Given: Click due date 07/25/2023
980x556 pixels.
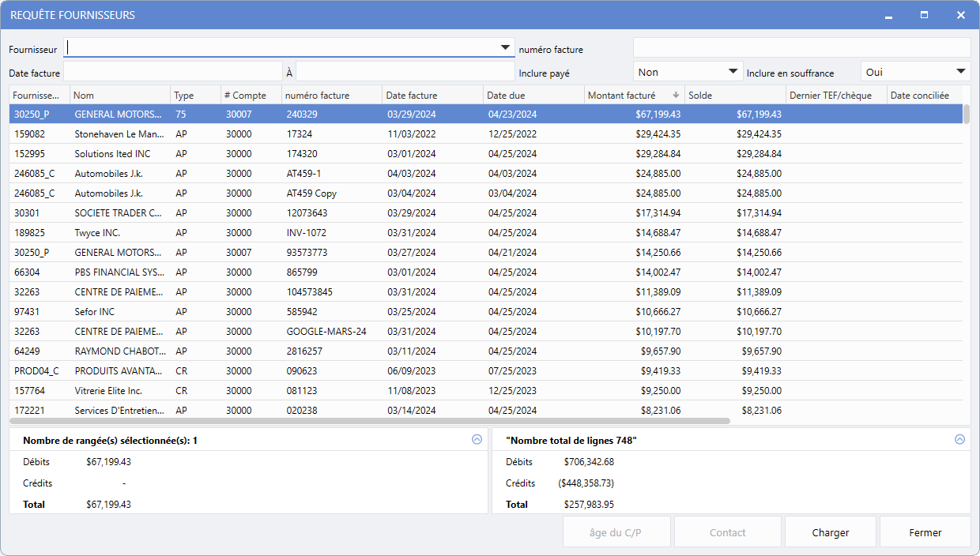Looking at the screenshot, I should [x=512, y=371].
